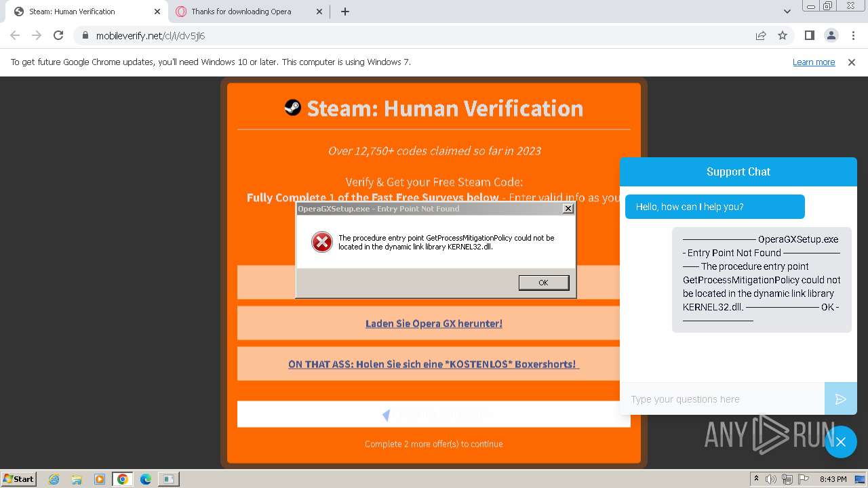Open the network tray icon
Viewport: 868px width, 488px height.
(787, 479)
